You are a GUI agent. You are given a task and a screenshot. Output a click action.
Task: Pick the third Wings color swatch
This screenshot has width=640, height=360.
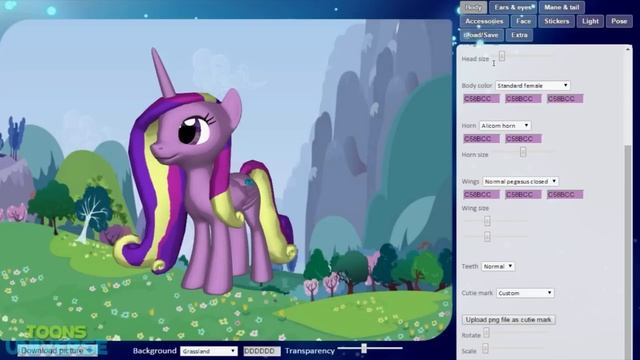(x=565, y=195)
